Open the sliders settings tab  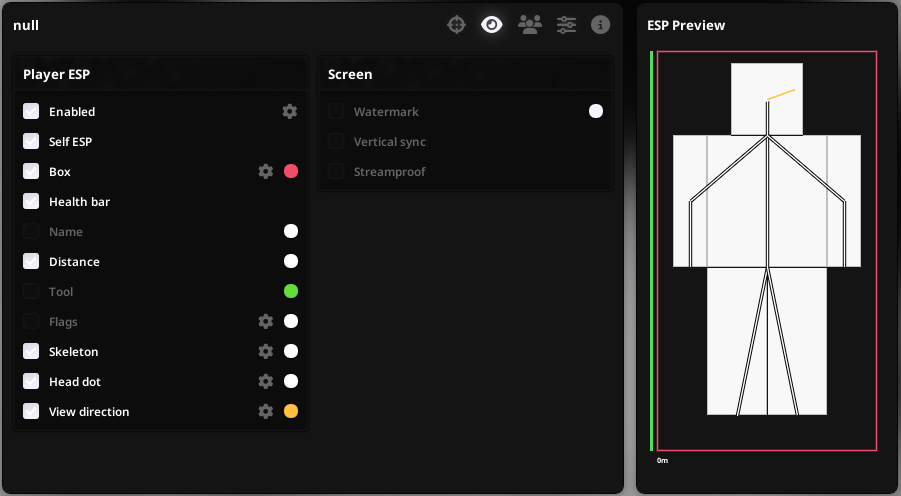(566, 25)
